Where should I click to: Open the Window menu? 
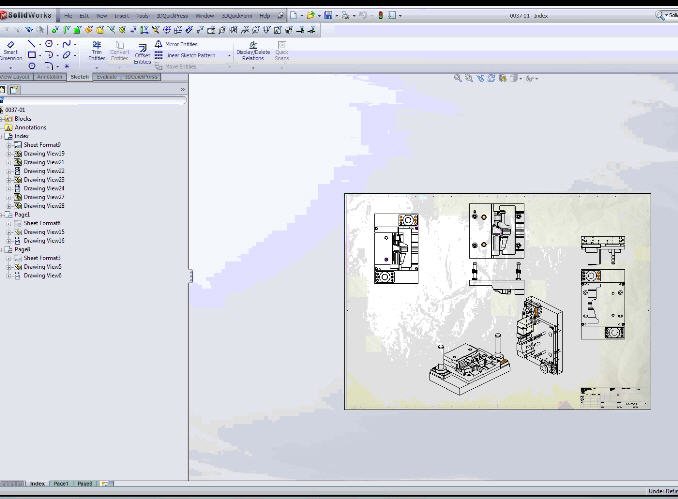205,16
